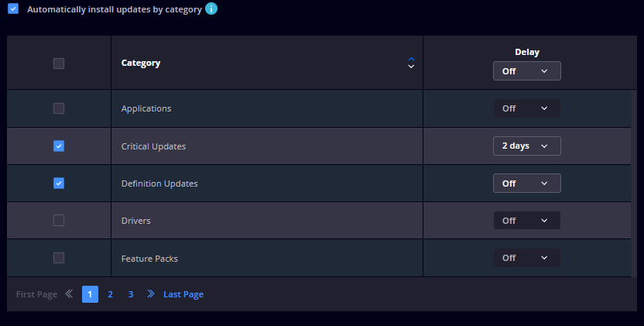
Task: Go to page 3
Action: coord(131,294)
